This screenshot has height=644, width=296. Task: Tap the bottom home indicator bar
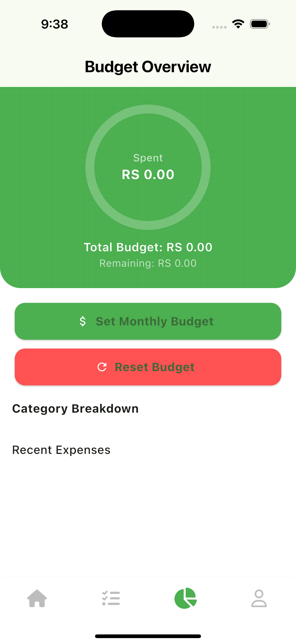(148, 636)
